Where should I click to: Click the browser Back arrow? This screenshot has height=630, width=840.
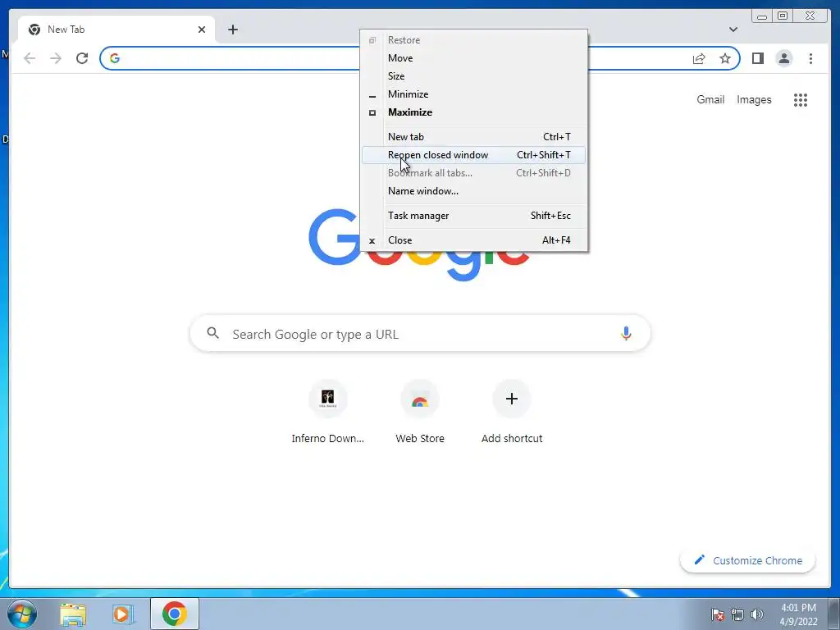[30, 58]
